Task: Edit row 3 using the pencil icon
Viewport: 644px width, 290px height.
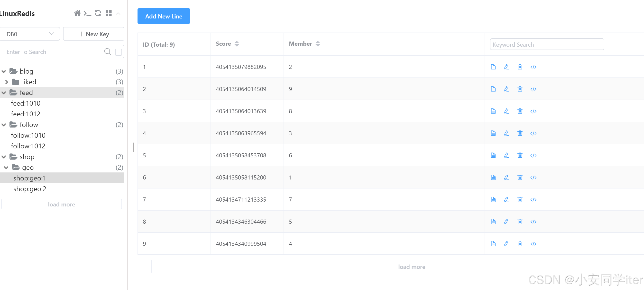Action: click(x=506, y=111)
